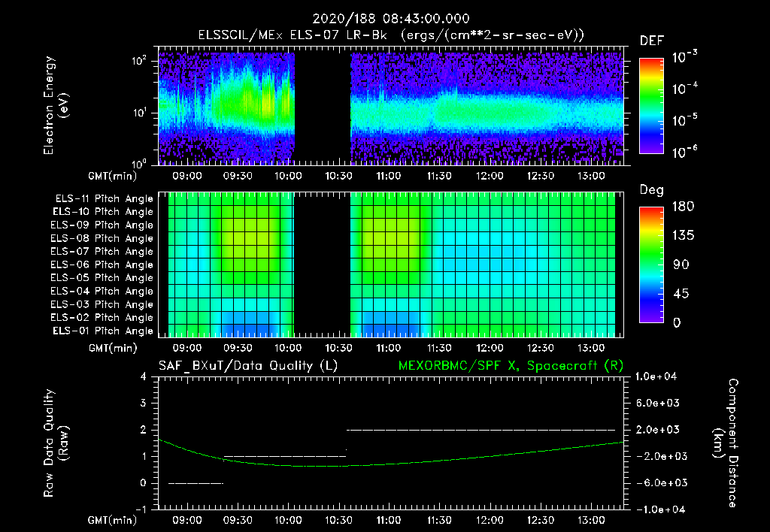The image size is (770, 532).
Task: Click the 10^1 tick label on the energy axis
Action: pyautogui.click(x=139, y=113)
